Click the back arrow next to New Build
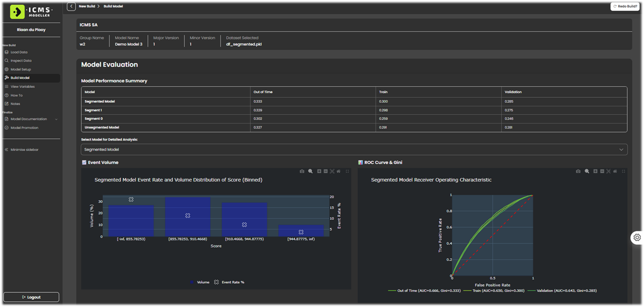 tap(71, 6)
